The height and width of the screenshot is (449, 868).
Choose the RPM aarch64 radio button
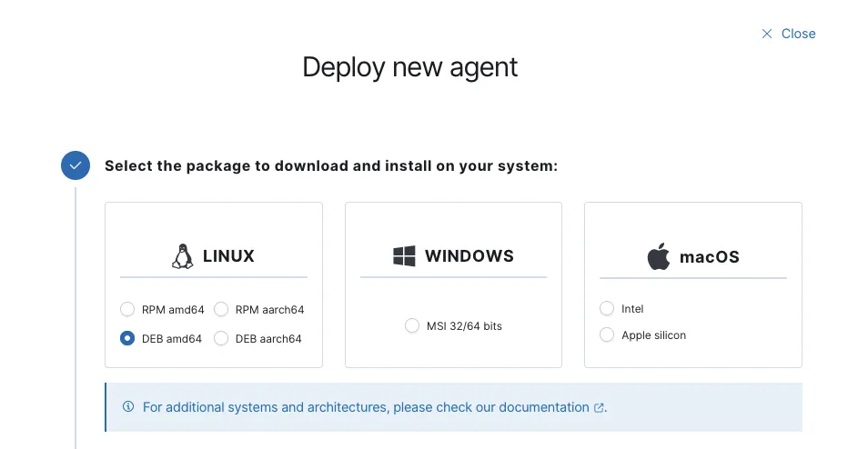tap(221, 309)
